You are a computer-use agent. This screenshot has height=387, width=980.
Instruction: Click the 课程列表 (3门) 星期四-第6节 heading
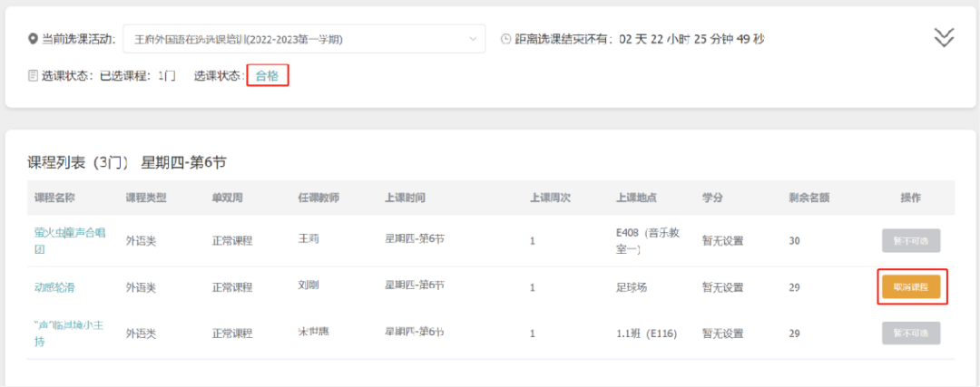127,163
